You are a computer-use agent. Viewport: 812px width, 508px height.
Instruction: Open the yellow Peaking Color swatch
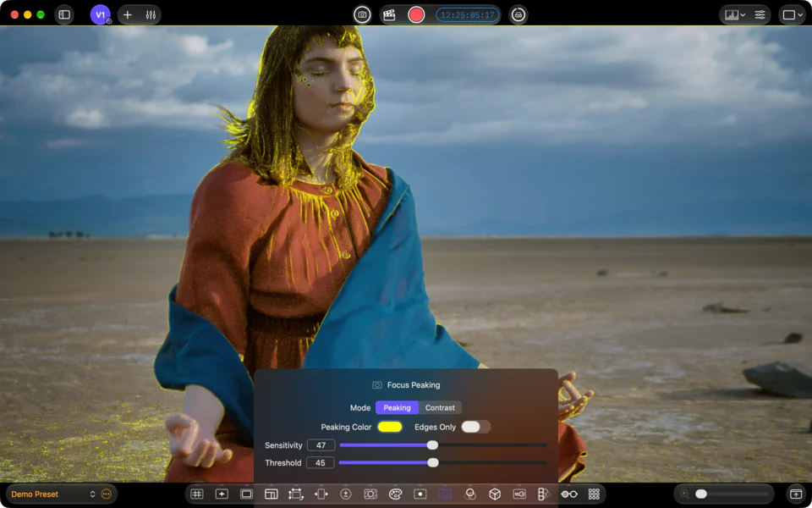point(390,427)
